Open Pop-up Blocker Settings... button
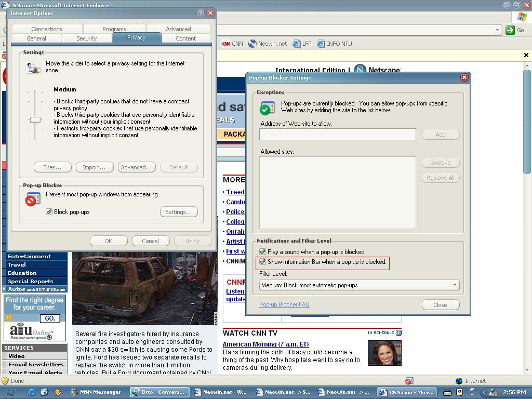The image size is (532, 399). tap(179, 212)
